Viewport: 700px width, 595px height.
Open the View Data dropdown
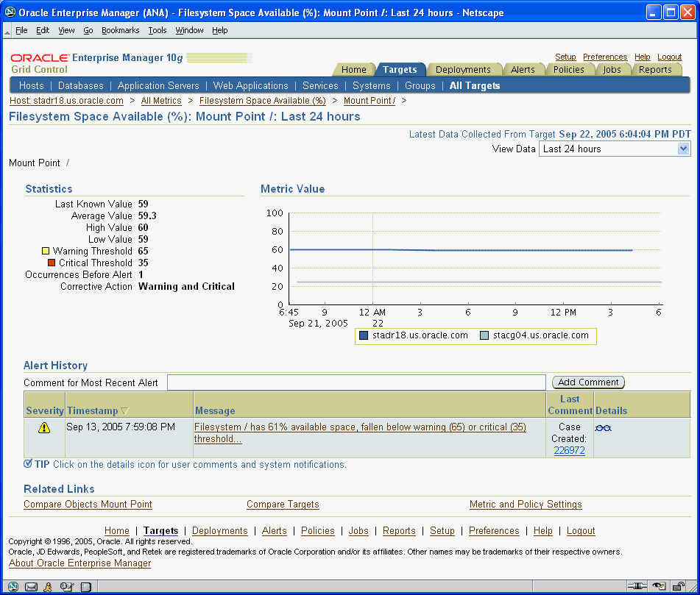pos(683,149)
